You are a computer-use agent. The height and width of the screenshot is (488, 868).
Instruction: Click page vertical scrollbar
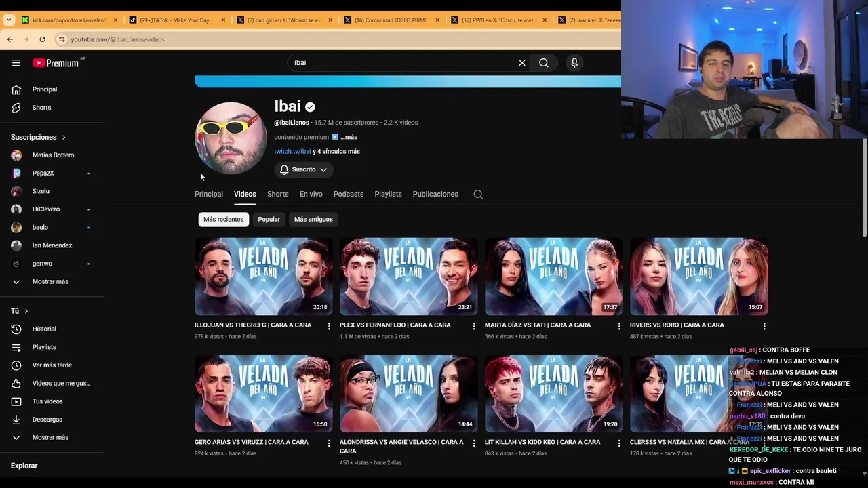(x=864, y=188)
